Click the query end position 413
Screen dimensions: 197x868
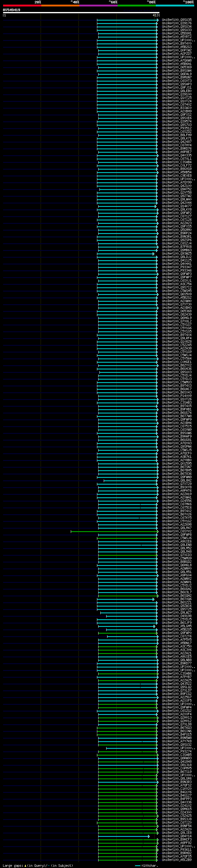pyautogui.click(x=155, y=15)
